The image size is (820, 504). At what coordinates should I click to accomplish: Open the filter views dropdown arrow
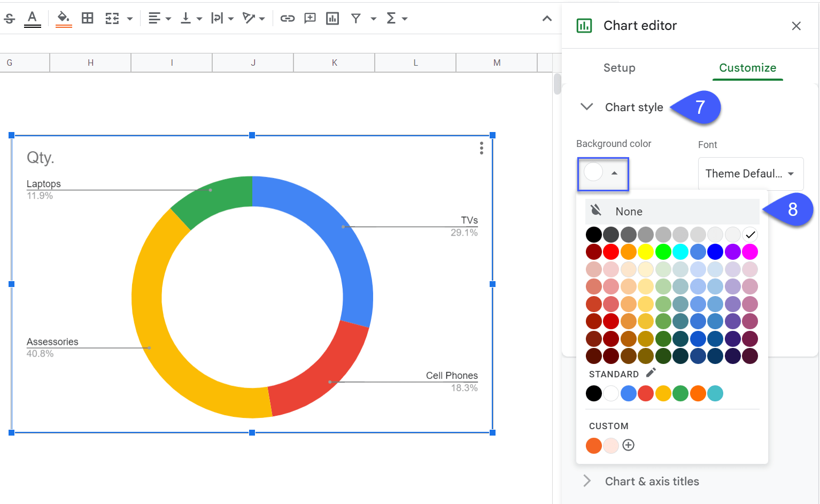pyautogui.click(x=374, y=19)
